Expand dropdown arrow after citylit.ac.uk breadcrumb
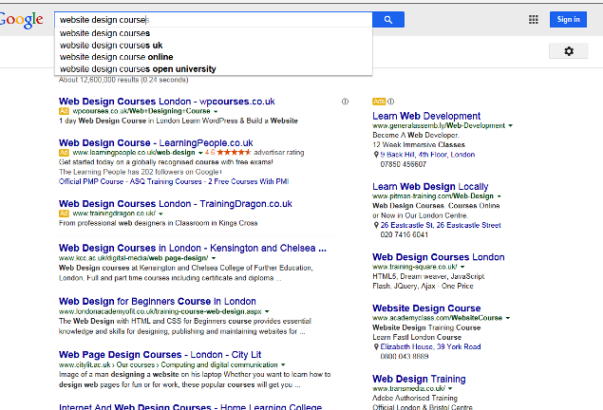 (x=283, y=365)
